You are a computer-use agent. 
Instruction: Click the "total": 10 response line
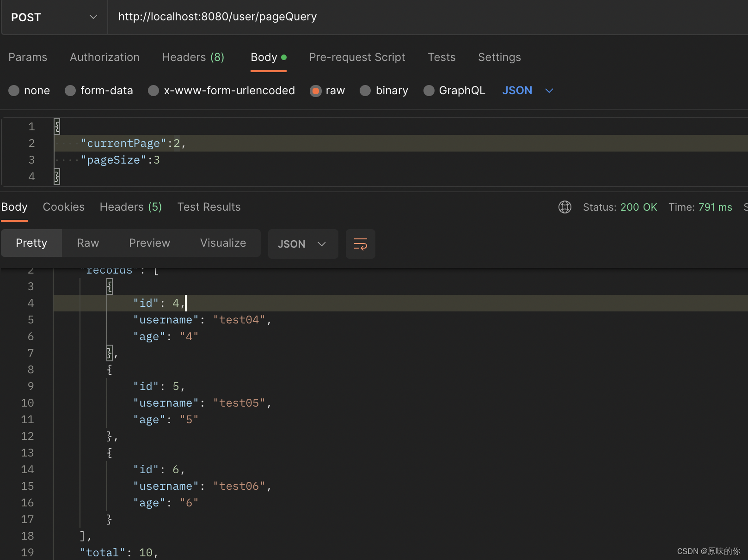(x=119, y=553)
